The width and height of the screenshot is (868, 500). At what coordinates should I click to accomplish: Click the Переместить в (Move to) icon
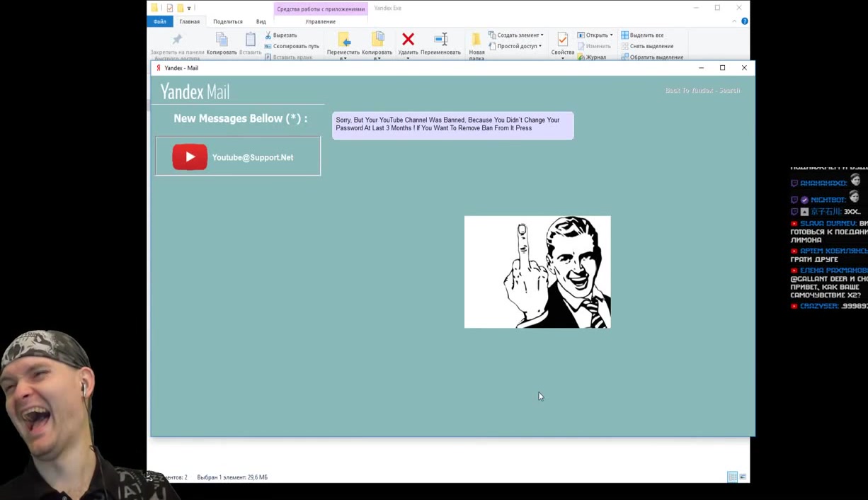[343, 40]
